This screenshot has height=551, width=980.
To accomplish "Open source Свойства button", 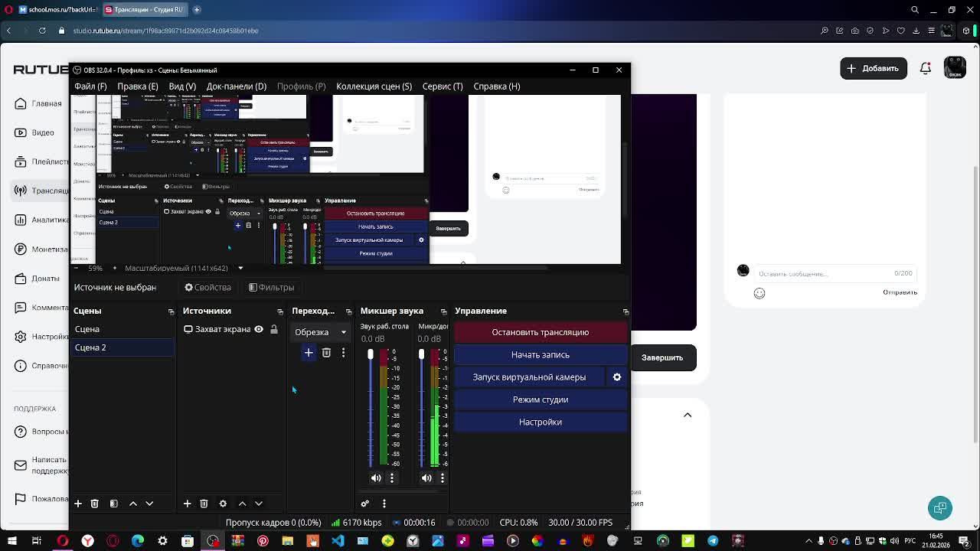I will 207,288.
